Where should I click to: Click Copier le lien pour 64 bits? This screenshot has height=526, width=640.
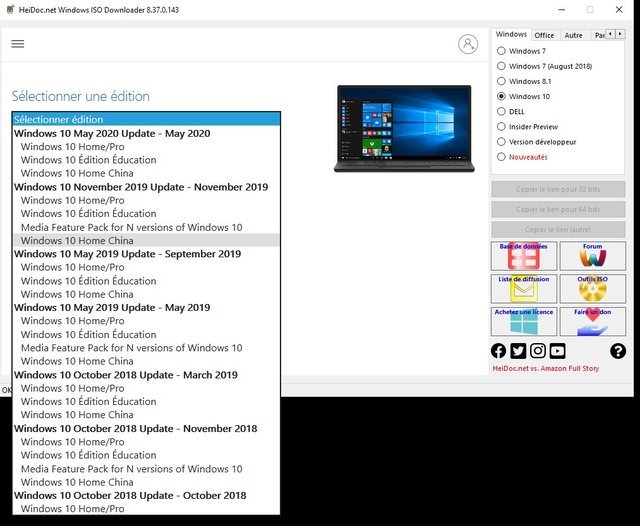[x=558, y=209]
